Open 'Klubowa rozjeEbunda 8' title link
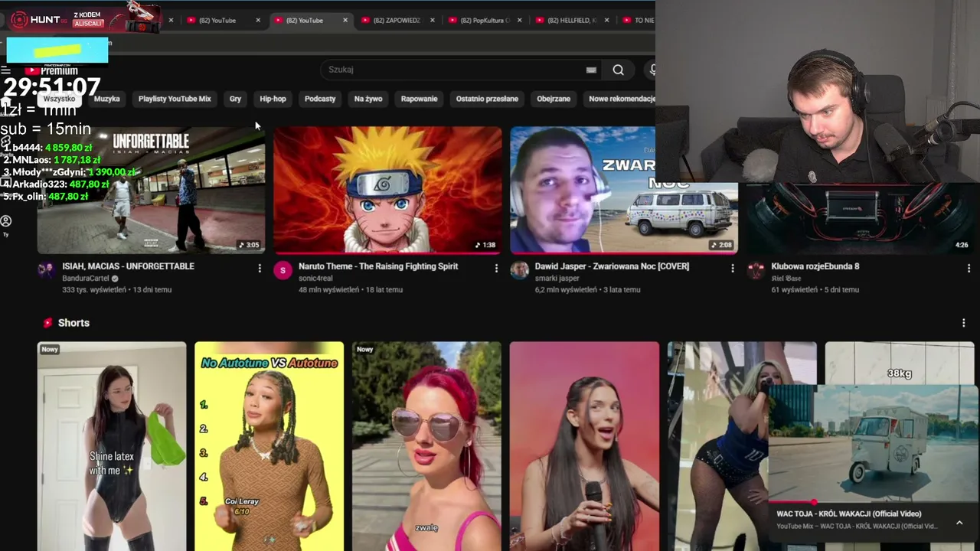 (815, 266)
